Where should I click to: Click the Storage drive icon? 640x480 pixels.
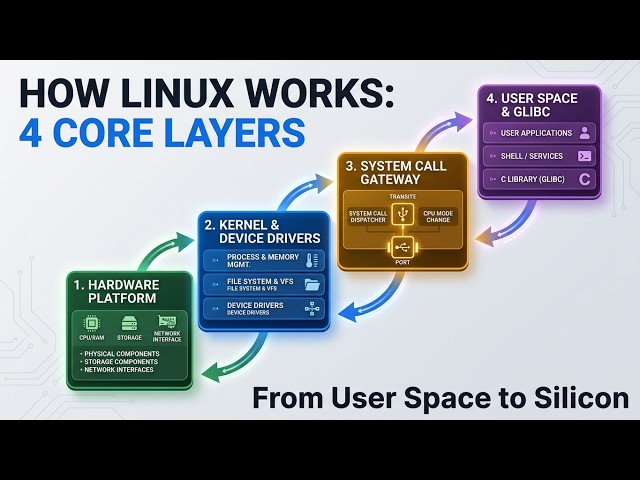tap(129, 324)
